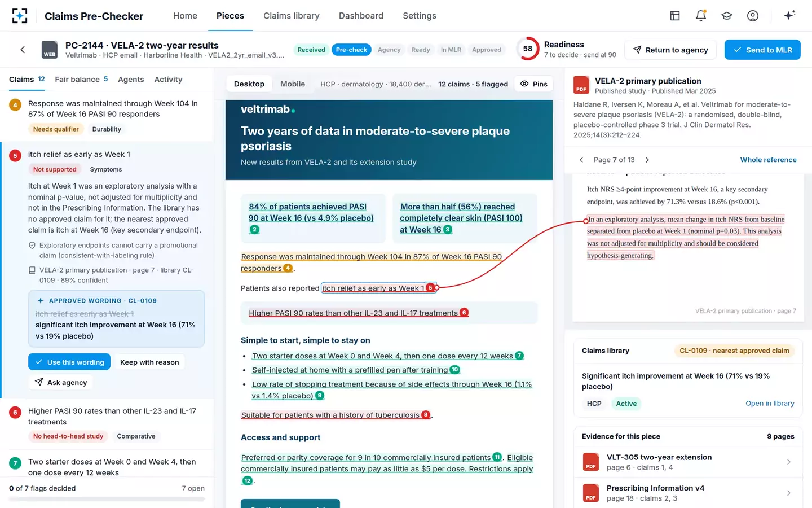The width and height of the screenshot is (812, 508).
Task: Expand the Prescribing Information v4 evidence row
Action: coord(688,493)
